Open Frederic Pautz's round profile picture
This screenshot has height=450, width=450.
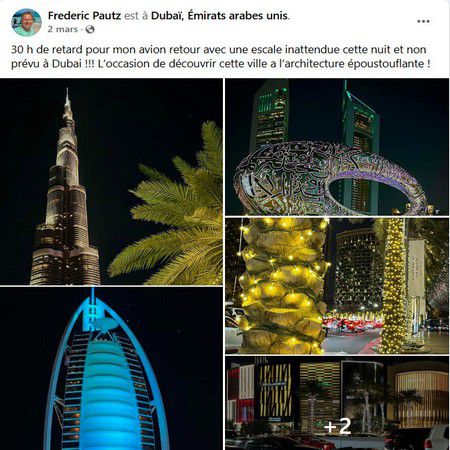[x=26, y=22]
